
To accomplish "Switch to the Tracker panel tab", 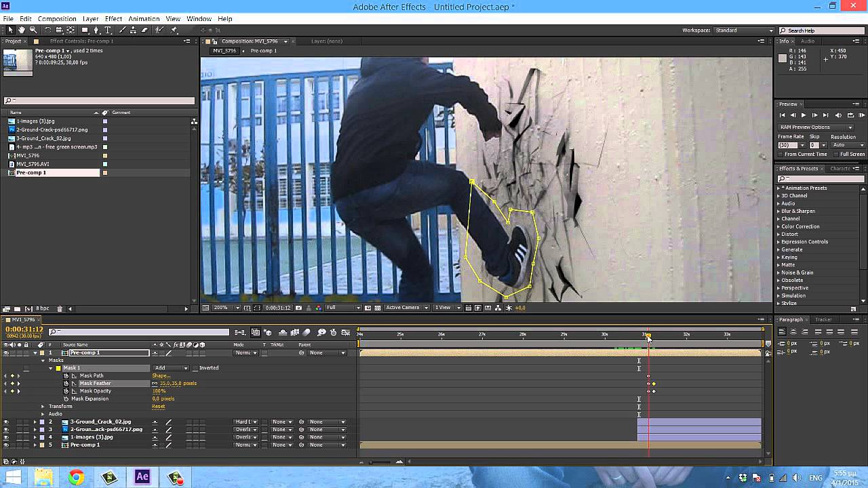I will (823, 319).
